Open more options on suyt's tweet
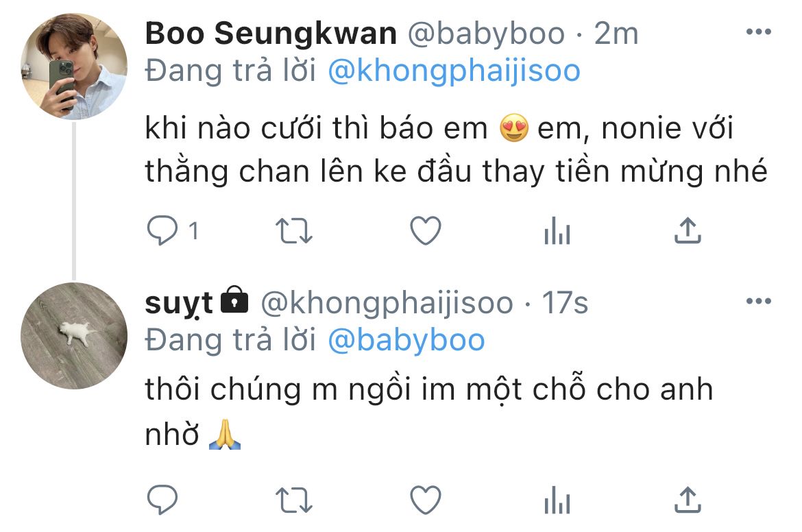The image size is (802, 532). (x=759, y=301)
